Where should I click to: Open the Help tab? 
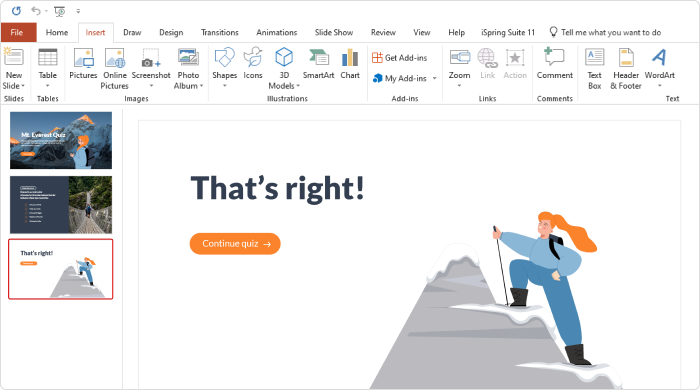click(x=456, y=33)
